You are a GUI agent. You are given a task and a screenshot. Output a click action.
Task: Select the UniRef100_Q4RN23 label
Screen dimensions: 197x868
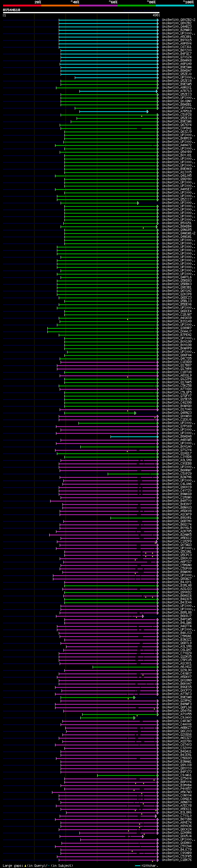point(177,413)
